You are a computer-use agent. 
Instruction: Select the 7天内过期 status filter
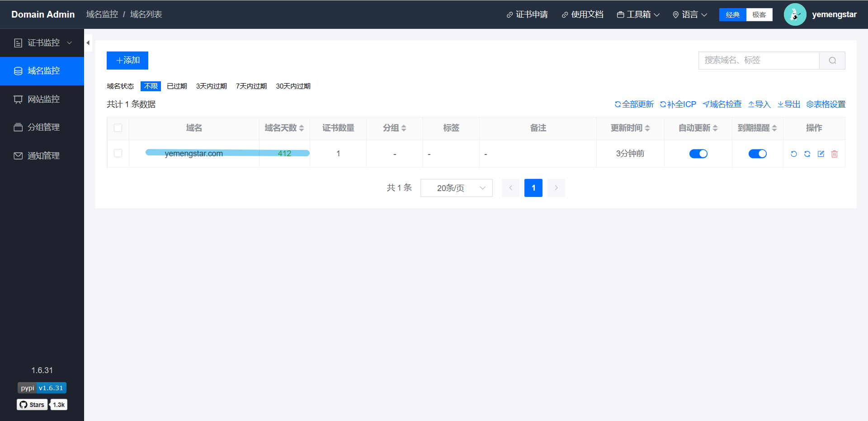click(251, 86)
